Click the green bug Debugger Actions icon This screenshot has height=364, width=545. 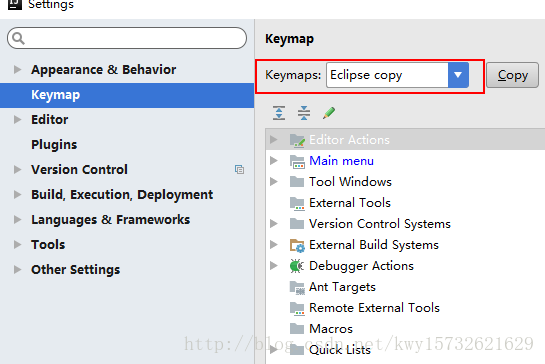click(296, 266)
